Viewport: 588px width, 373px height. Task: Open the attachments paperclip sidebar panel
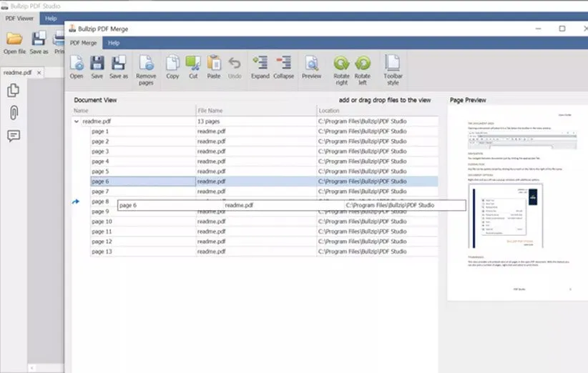pos(13,112)
